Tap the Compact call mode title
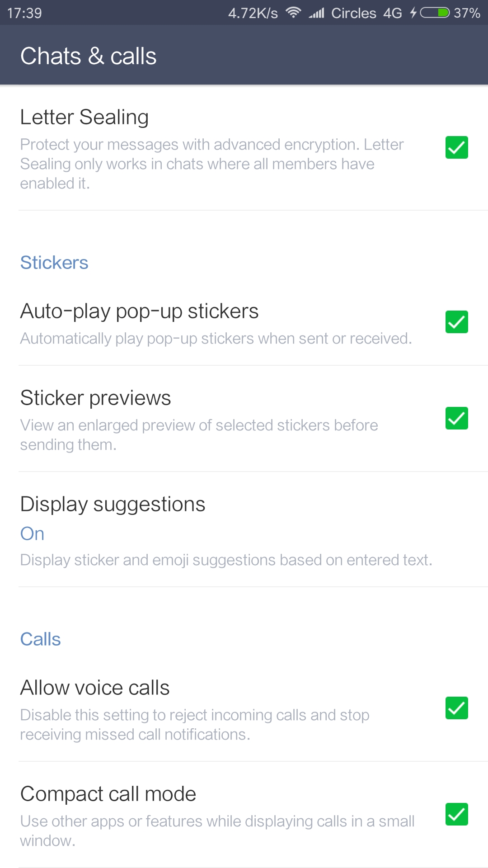 (108, 794)
